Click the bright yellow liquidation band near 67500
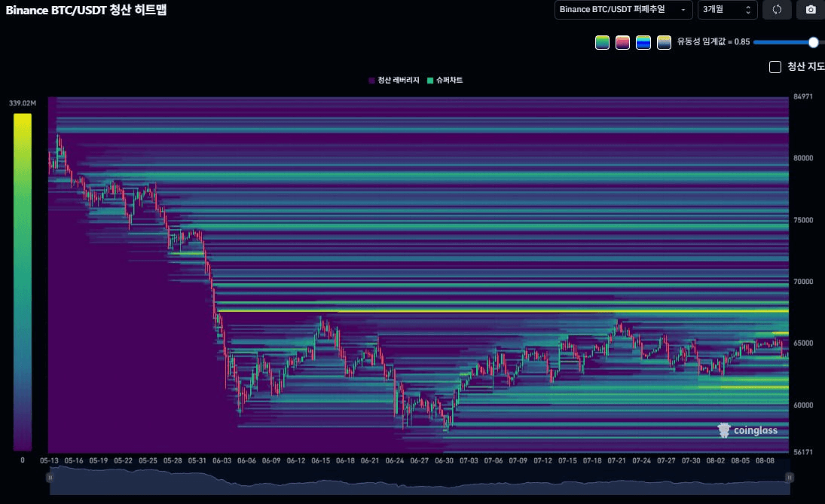The width and height of the screenshot is (825, 504). (x=503, y=311)
